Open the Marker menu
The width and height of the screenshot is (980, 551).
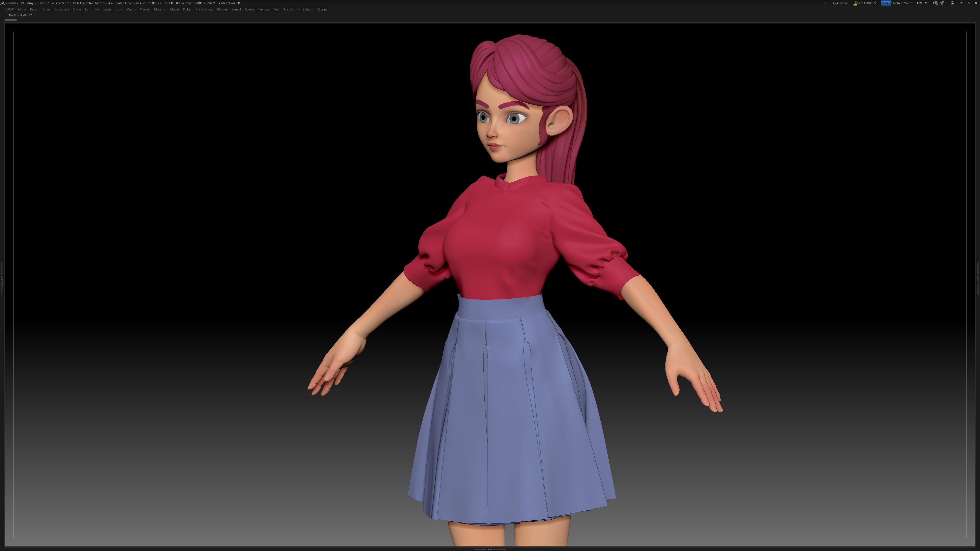point(144,9)
